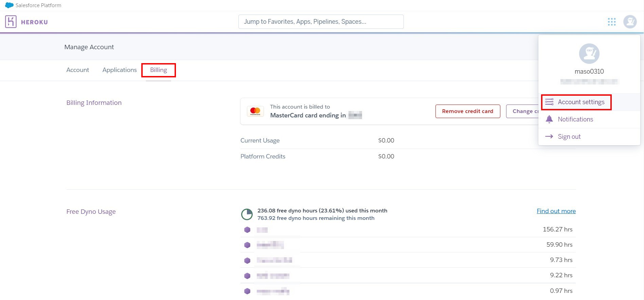Click the MasterCard card logo
644x300 pixels.
coord(255,111)
